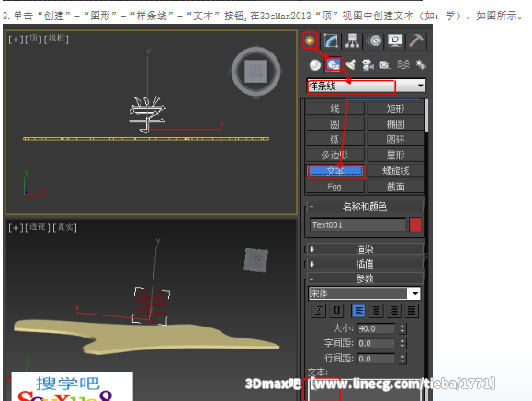Toggle underline text style
Image resolution: width=532 pixels, height=401 pixels.
point(336,310)
